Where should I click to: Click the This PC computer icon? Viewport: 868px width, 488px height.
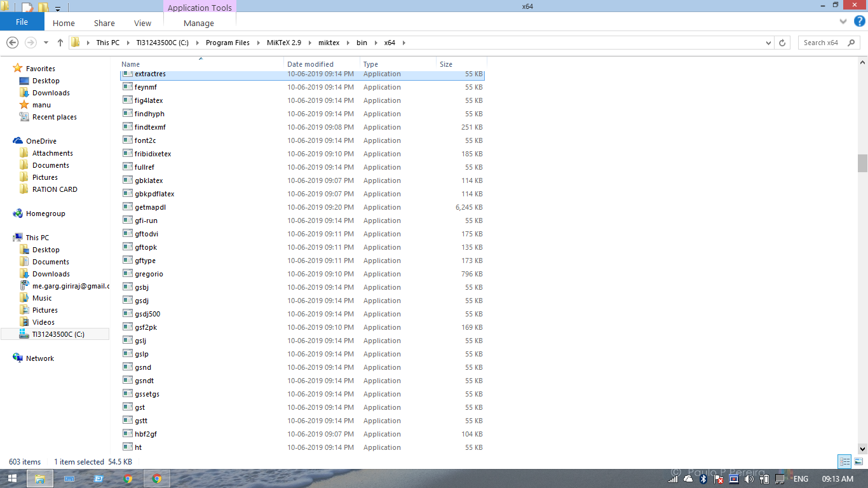[18, 238]
